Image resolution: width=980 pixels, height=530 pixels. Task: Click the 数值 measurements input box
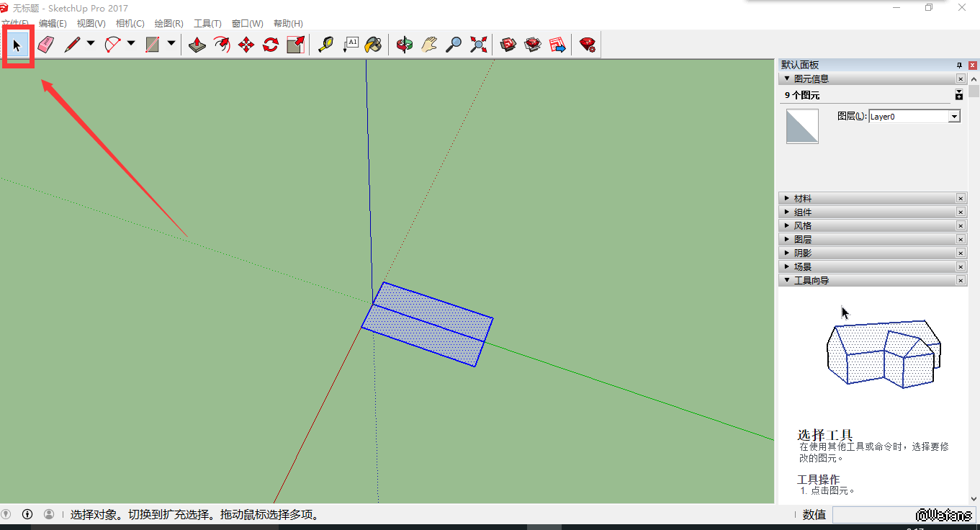tap(873, 514)
